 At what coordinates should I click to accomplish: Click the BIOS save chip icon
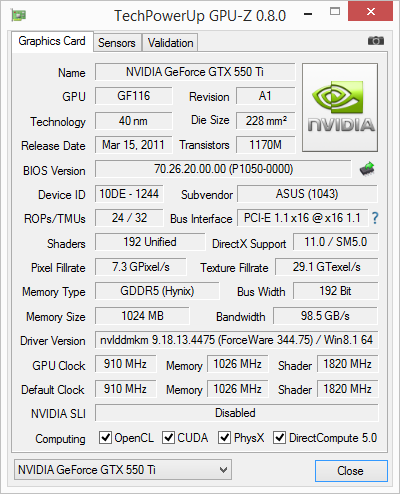(x=367, y=169)
